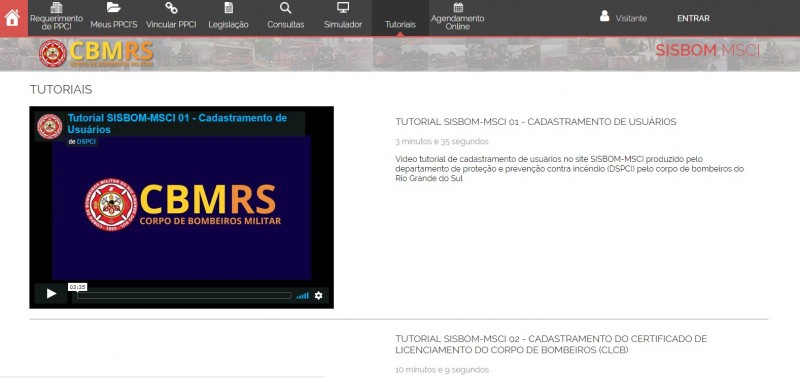Screen dimensions: 800x378
Task: Adjust the video volume bars
Action: point(303,295)
